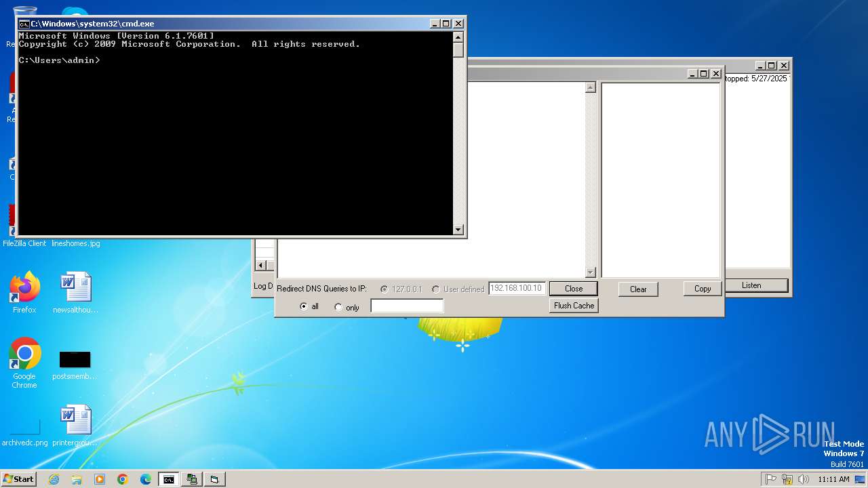The image size is (868, 488).
Task: Minimize the DNS dialog window
Action: 692,74
